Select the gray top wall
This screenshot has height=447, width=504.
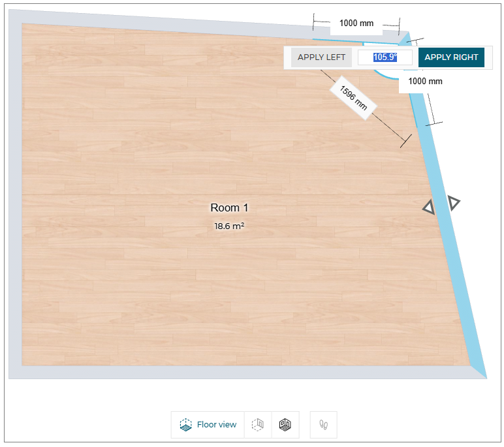tap(163, 20)
